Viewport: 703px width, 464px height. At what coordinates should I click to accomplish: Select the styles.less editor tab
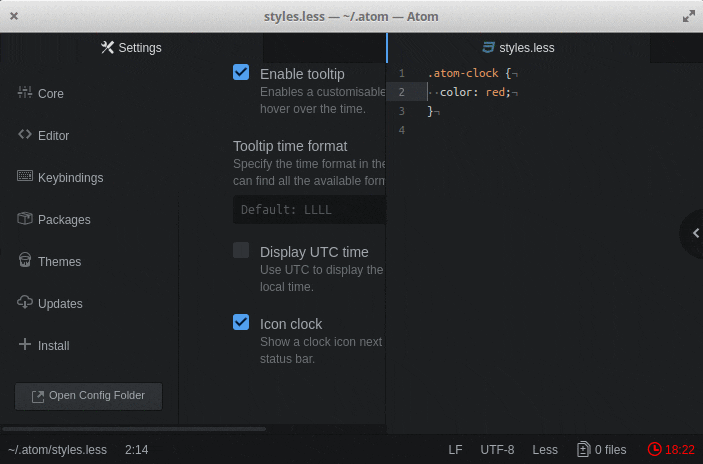point(518,48)
